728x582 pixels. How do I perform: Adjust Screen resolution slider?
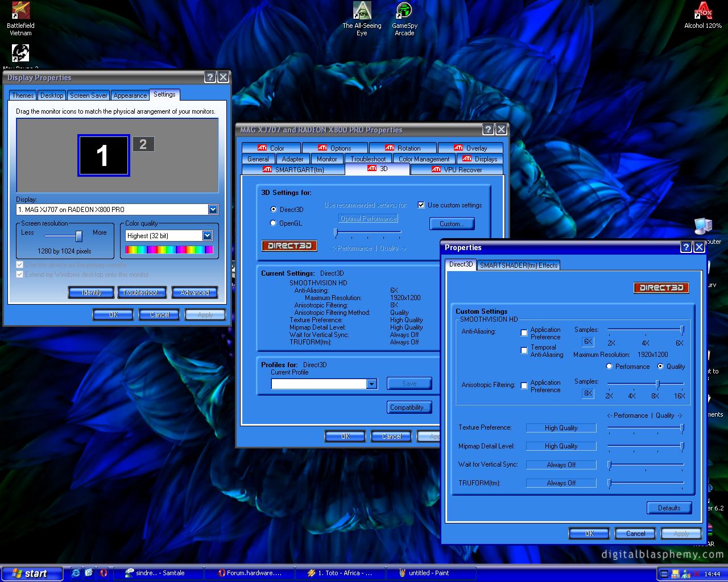click(79, 236)
